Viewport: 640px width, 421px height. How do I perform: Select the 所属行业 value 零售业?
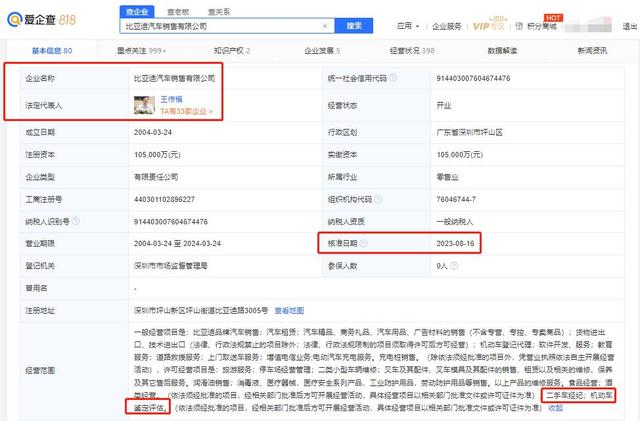click(447, 177)
